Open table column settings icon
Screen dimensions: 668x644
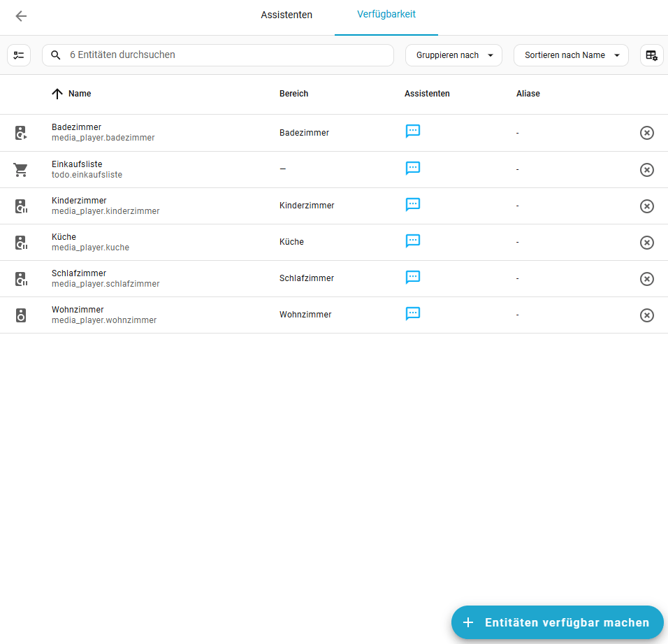[x=651, y=55]
